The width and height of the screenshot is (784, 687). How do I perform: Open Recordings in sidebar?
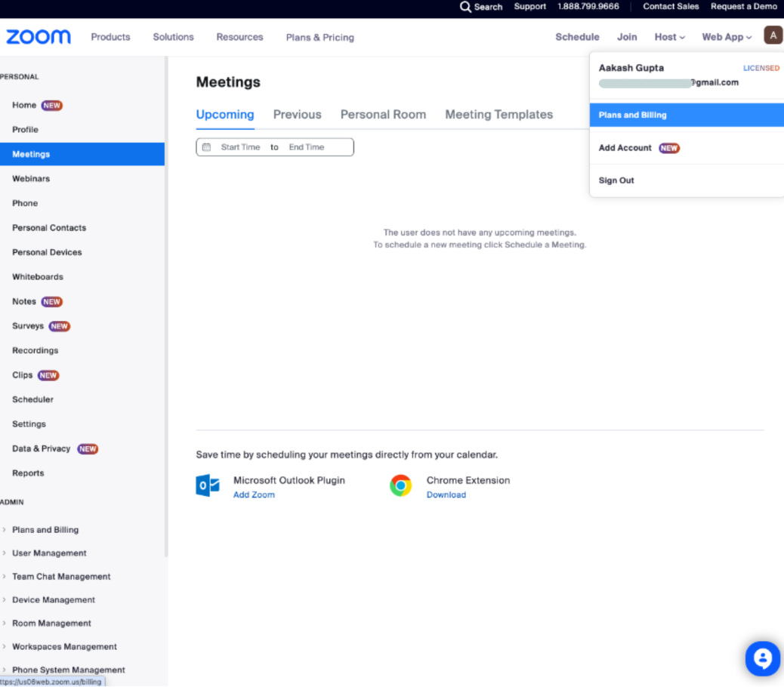(35, 351)
